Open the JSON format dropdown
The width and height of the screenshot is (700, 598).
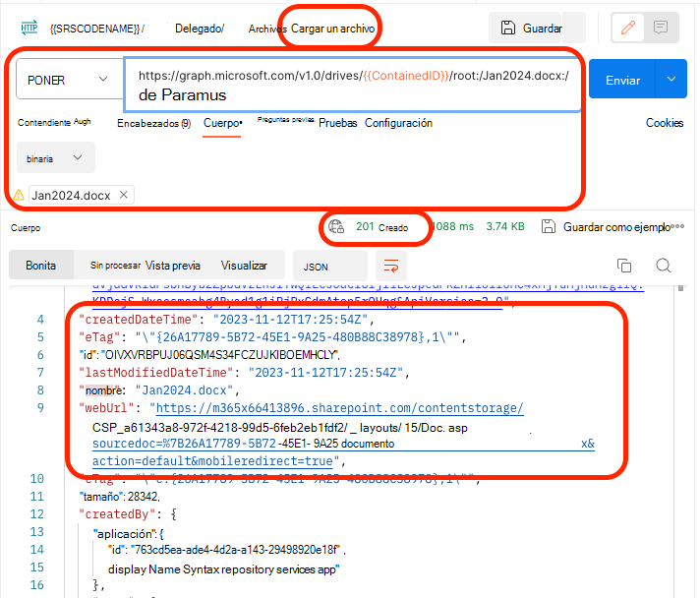point(330,266)
